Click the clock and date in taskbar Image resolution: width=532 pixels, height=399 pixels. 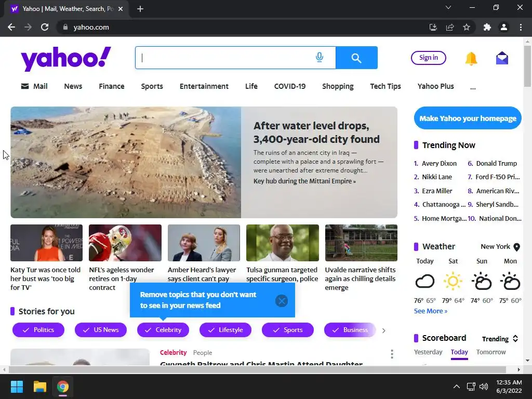[x=509, y=387]
